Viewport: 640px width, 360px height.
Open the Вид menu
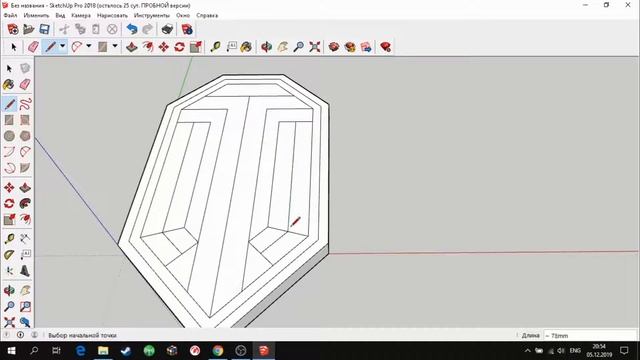[60, 15]
